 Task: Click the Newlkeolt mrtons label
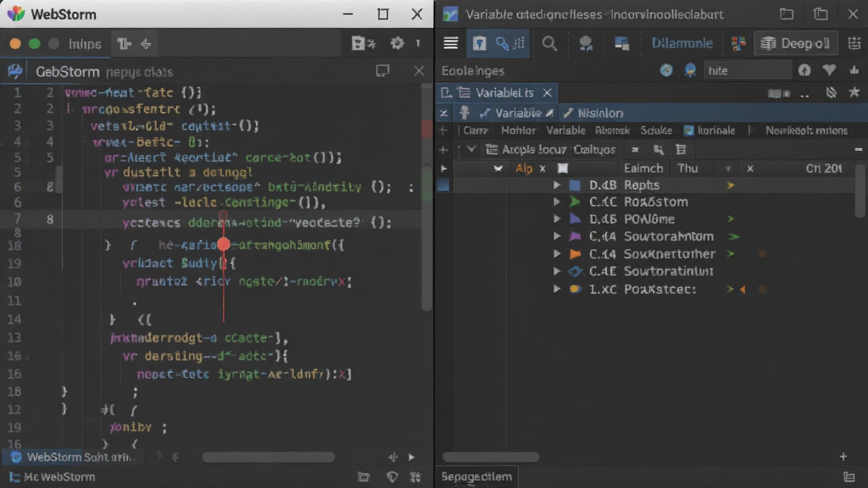point(807,130)
